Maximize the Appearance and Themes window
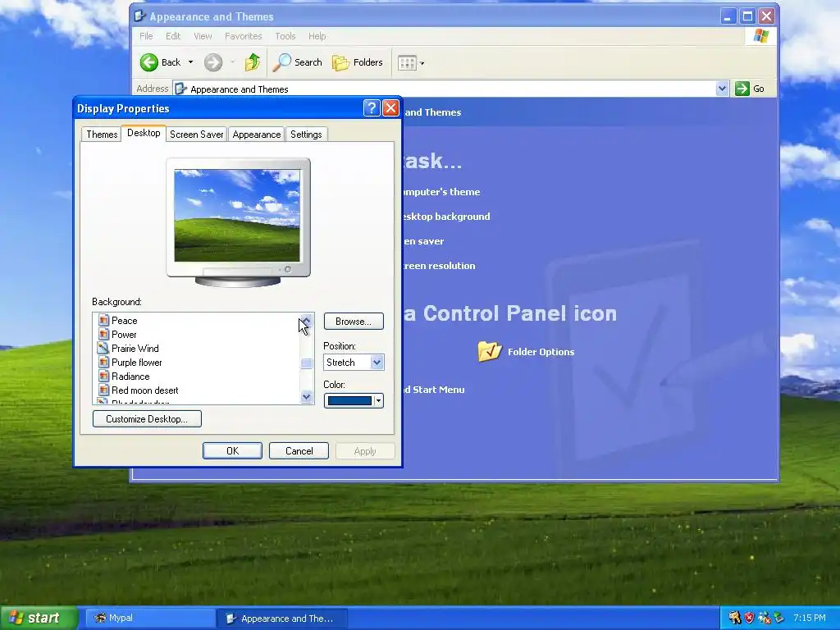Viewport: 840px width, 630px height. (x=747, y=16)
